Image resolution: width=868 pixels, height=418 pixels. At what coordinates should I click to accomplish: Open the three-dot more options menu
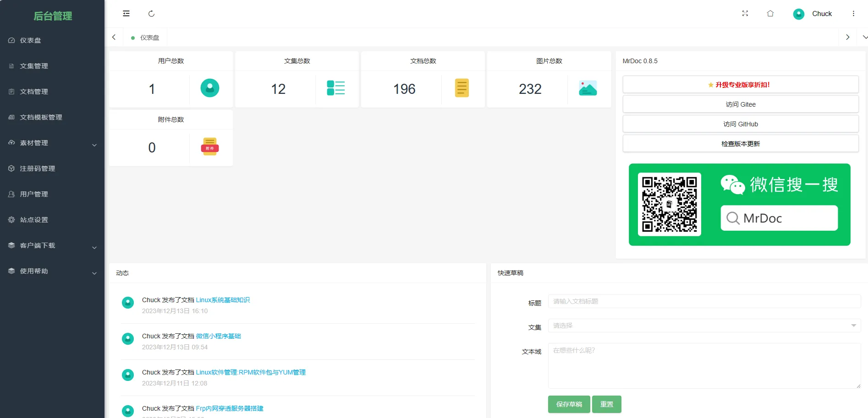[853, 14]
